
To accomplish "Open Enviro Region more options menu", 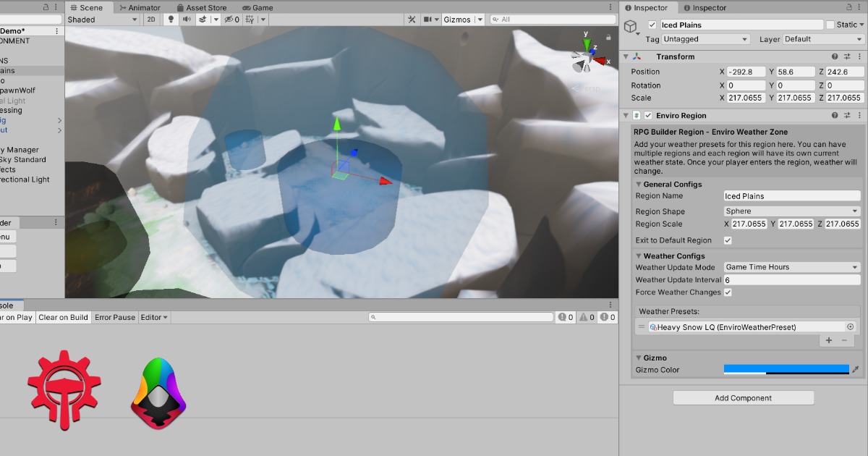I will click(859, 115).
